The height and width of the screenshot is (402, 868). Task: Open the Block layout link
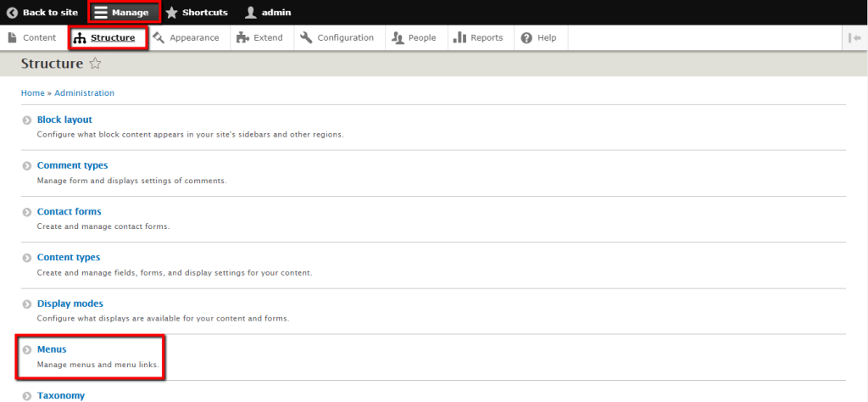point(64,120)
